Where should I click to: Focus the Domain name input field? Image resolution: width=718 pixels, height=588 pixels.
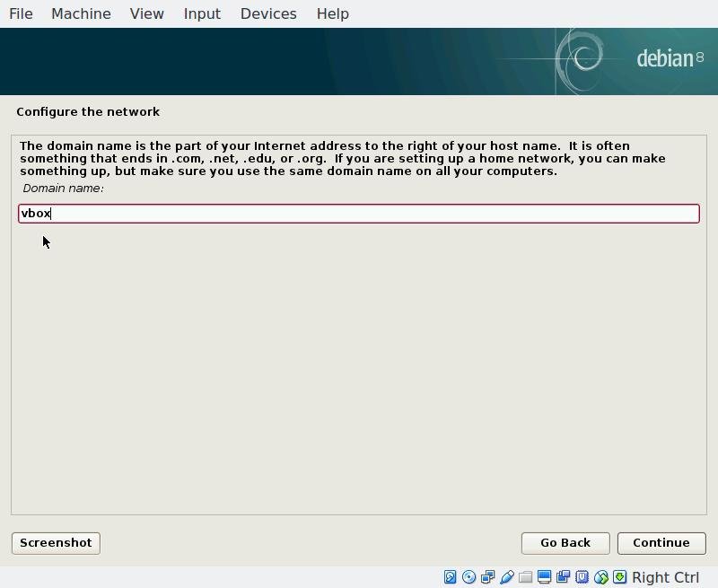coord(359,214)
